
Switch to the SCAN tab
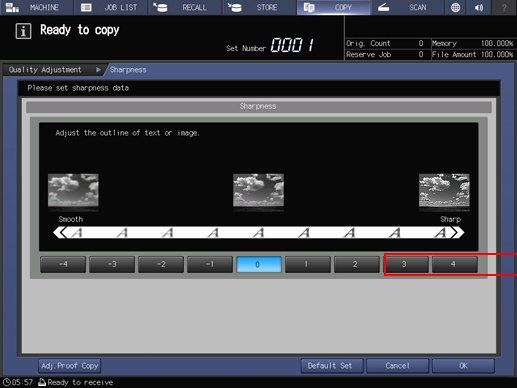click(408, 7)
